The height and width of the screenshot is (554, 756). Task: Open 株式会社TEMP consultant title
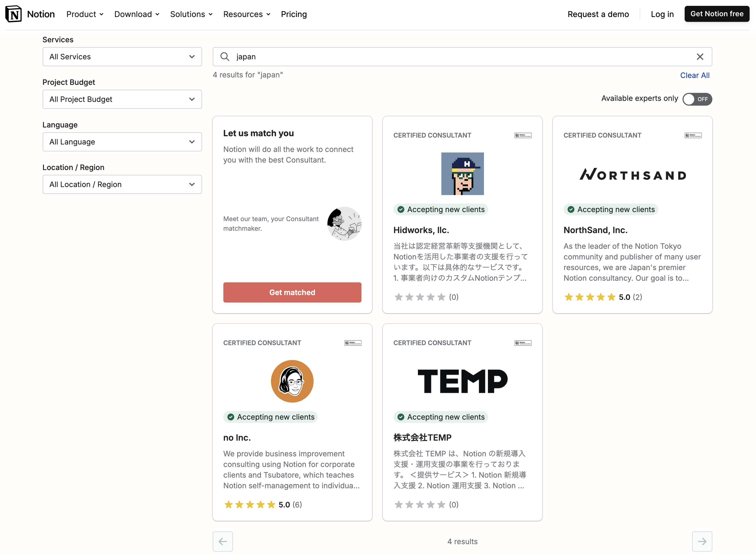coord(422,438)
